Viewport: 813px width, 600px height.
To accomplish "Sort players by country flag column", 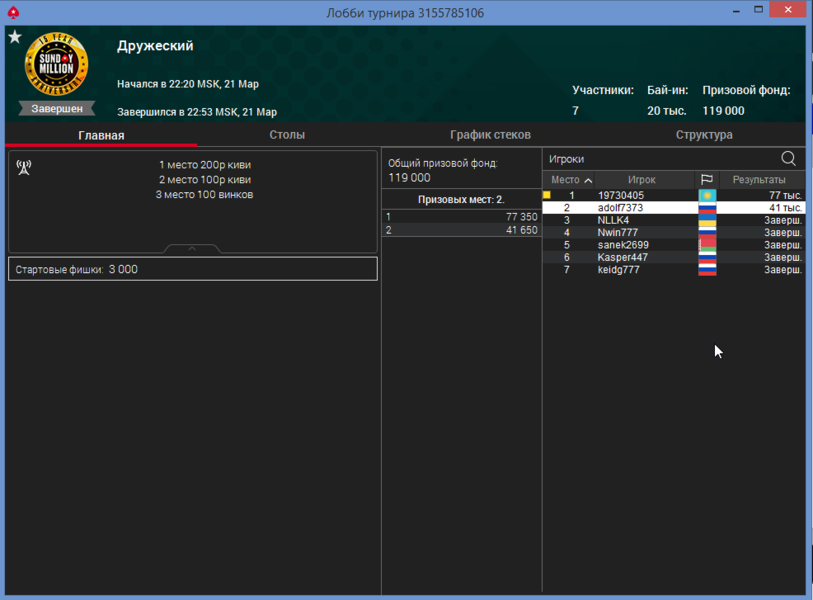I will tap(707, 180).
